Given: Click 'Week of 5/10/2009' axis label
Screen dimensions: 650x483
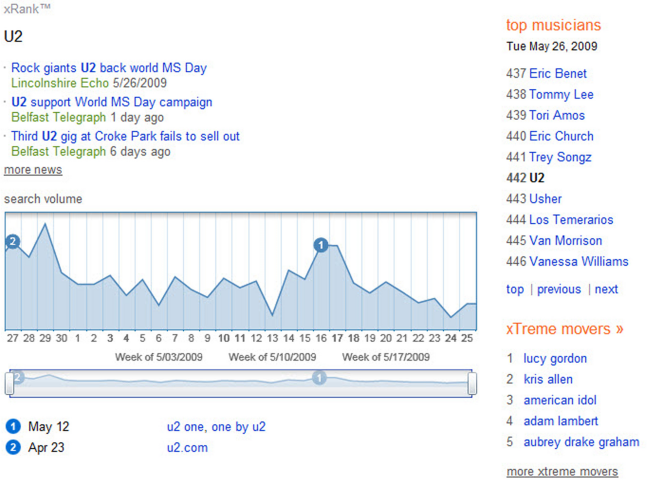Looking at the screenshot, I should coord(272,357).
